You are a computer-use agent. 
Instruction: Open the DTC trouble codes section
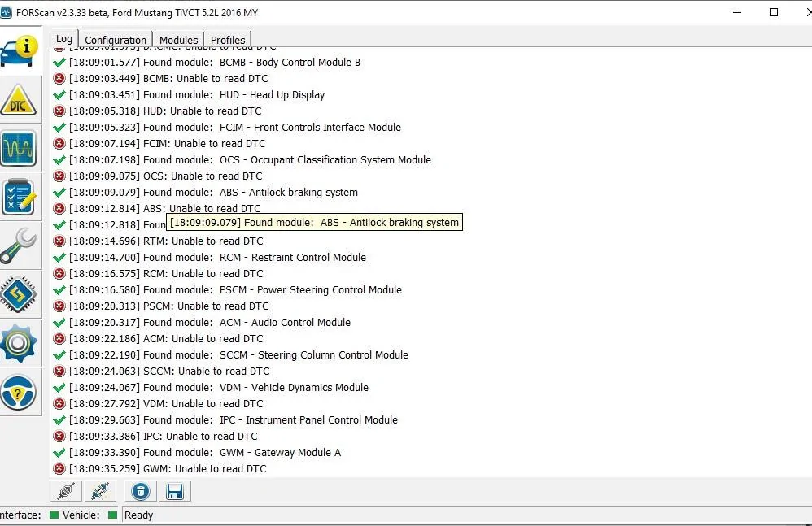[19, 100]
